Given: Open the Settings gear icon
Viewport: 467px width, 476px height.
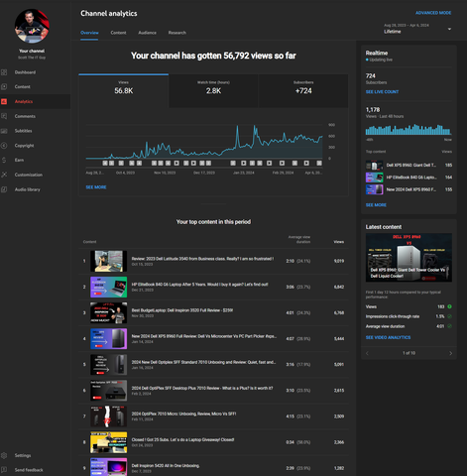Looking at the screenshot, I should click(x=4, y=455).
